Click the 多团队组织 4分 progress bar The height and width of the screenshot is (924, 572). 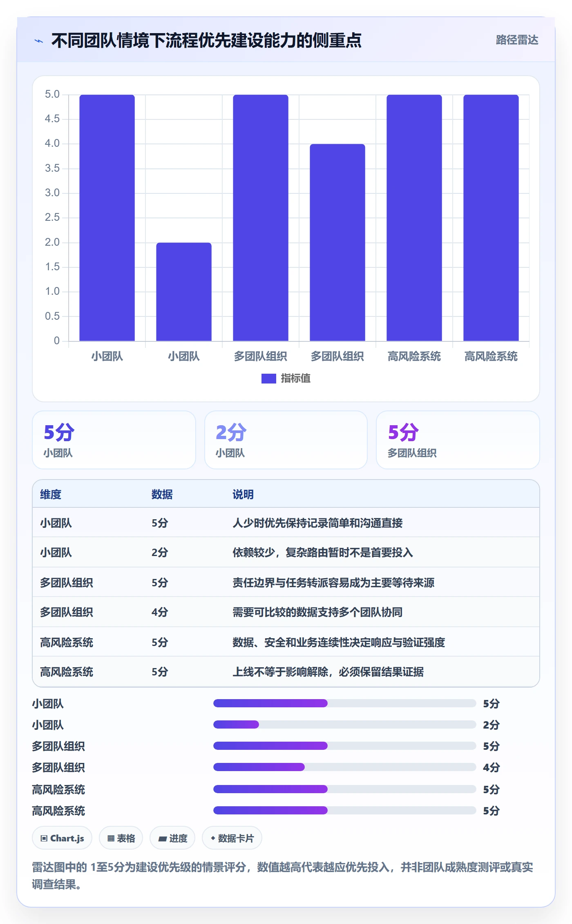(344, 767)
